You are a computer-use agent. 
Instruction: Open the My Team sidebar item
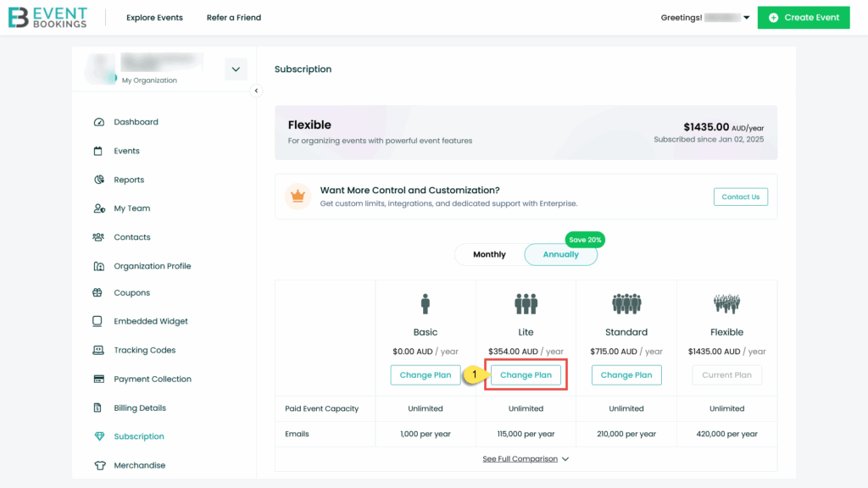click(x=131, y=208)
